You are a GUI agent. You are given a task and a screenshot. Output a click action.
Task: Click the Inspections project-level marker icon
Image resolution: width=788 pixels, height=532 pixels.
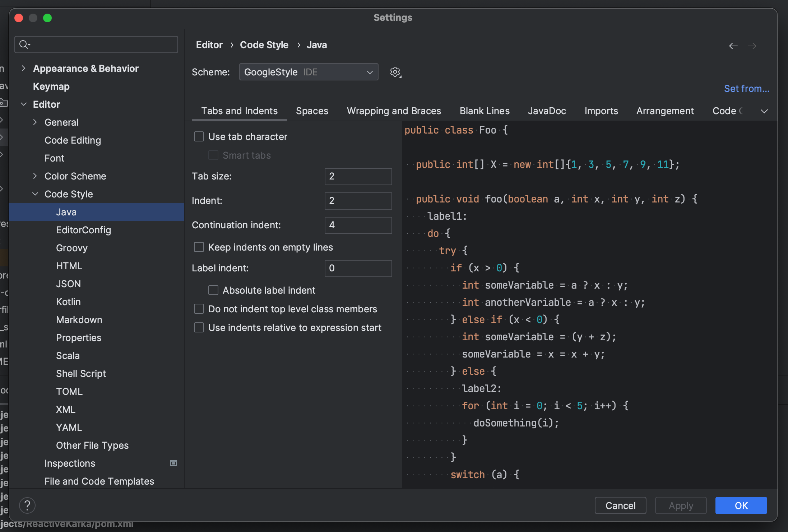coord(173,463)
